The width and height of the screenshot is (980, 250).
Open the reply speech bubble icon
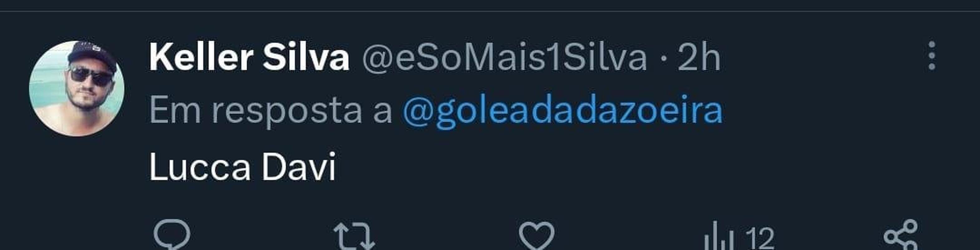[x=172, y=235]
